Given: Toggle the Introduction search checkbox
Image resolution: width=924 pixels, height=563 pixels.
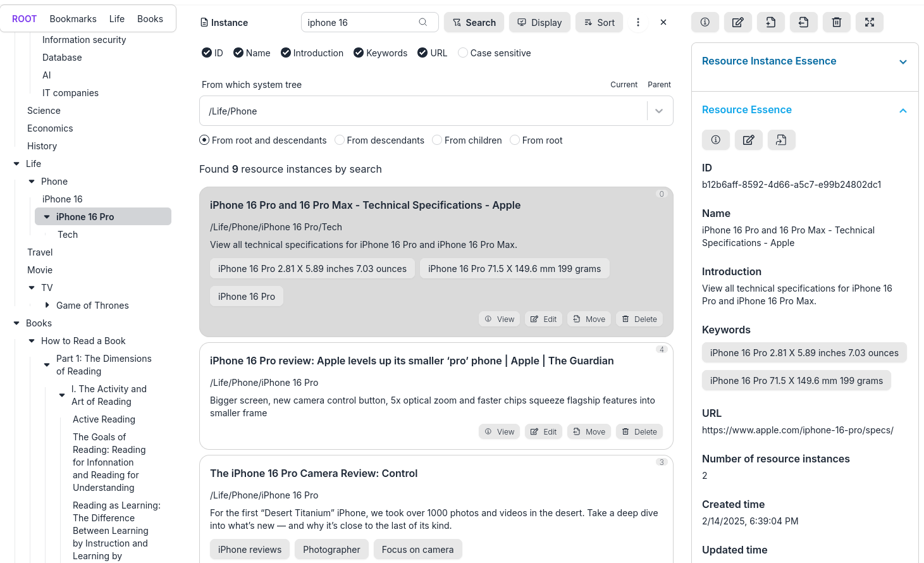Looking at the screenshot, I should (286, 53).
